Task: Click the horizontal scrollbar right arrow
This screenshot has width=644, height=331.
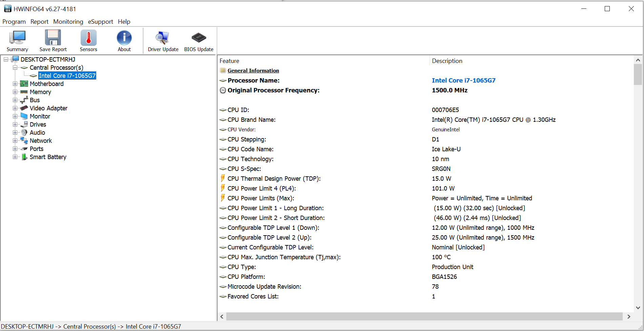Action: pos(629,316)
